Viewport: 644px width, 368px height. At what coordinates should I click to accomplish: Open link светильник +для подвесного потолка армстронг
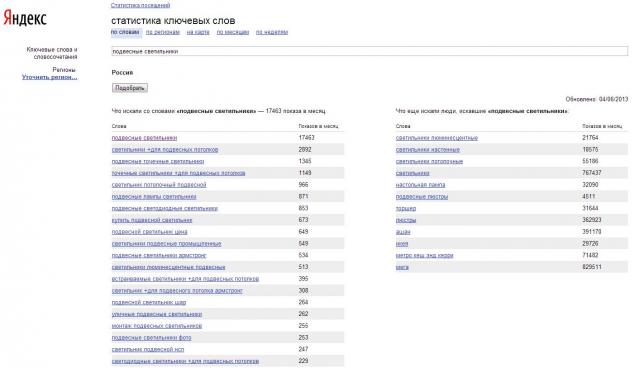(177, 291)
